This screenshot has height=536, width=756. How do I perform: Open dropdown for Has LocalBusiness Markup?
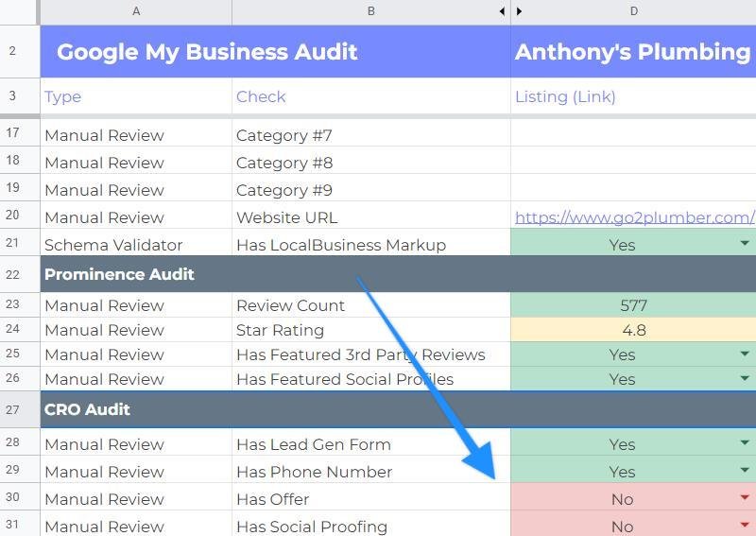coord(745,244)
